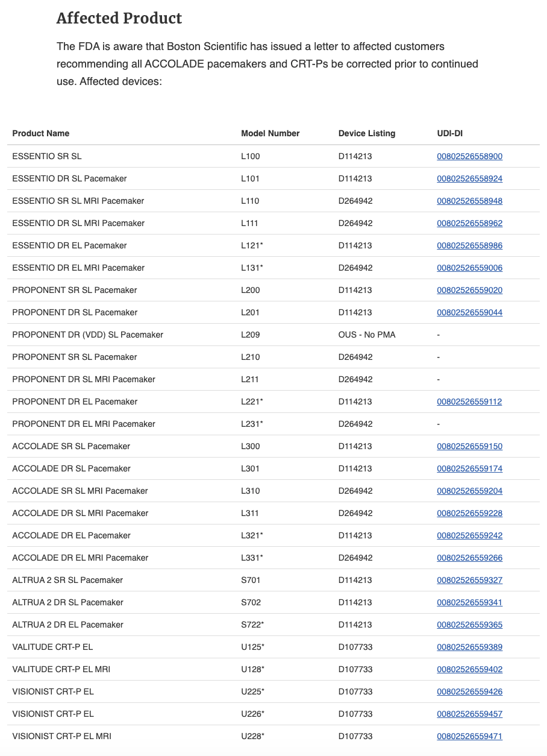Select ESSENTIO DR SL Pacemaker product name
This screenshot has width=547, height=756.
69,178
